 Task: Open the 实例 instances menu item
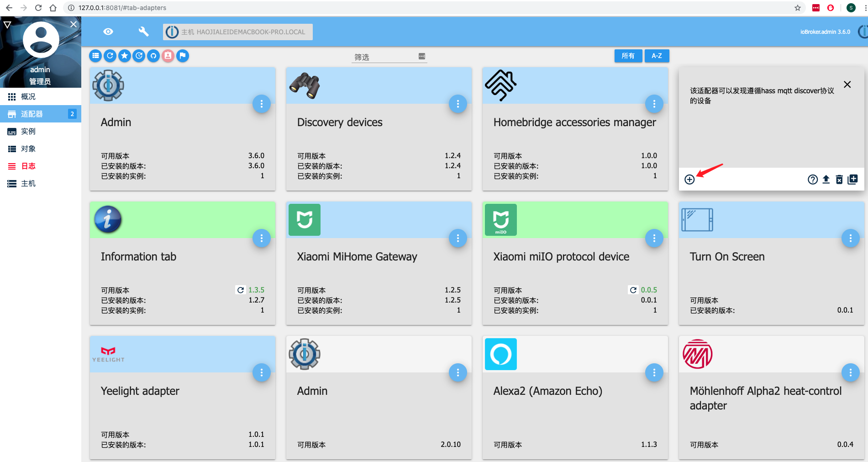[x=41, y=131]
